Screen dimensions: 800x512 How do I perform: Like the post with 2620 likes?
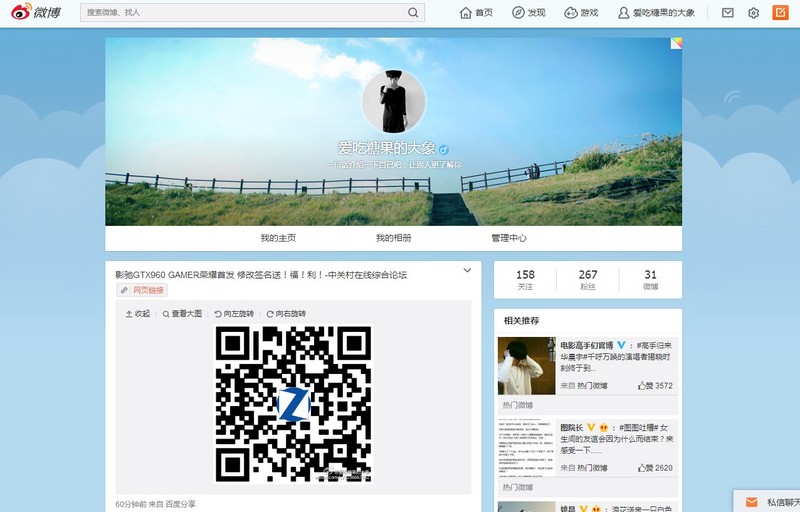click(x=655, y=468)
